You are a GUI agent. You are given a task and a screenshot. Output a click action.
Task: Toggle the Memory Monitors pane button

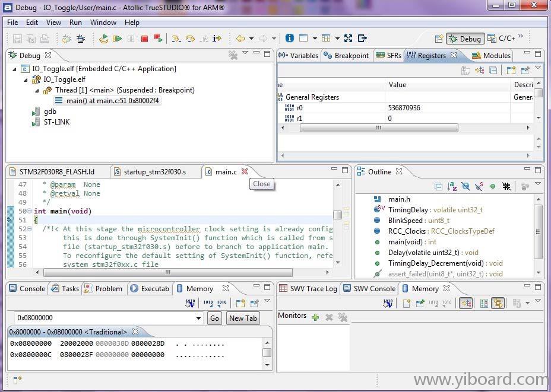click(x=466, y=303)
